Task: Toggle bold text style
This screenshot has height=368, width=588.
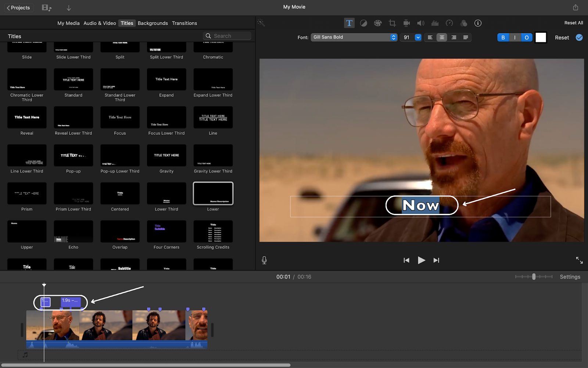Action: [x=503, y=38]
